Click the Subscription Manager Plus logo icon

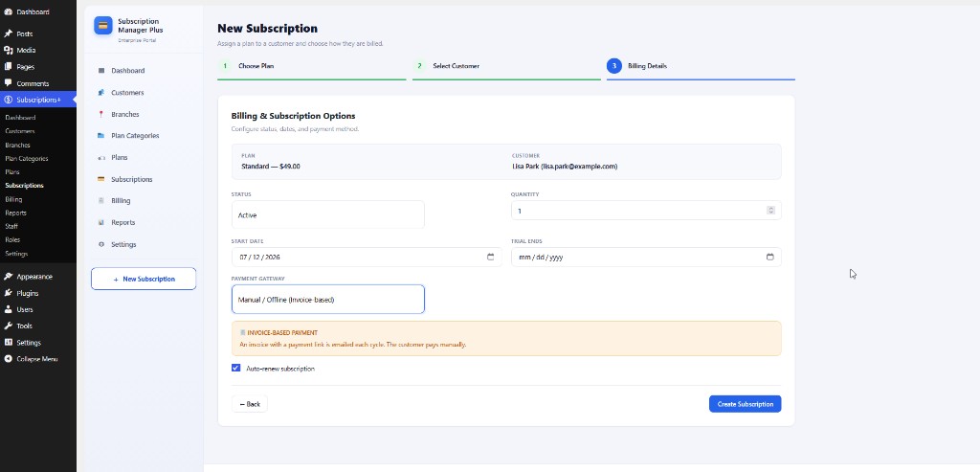(x=103, y=26)
